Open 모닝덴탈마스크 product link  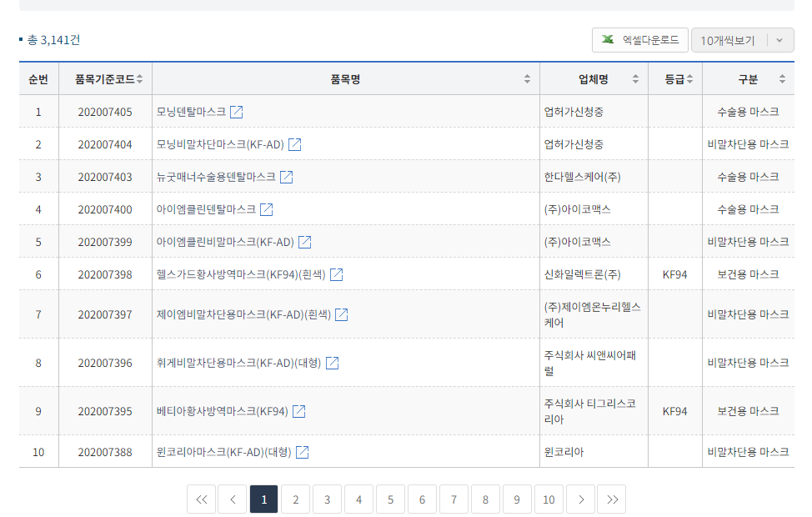pos(191,112)
